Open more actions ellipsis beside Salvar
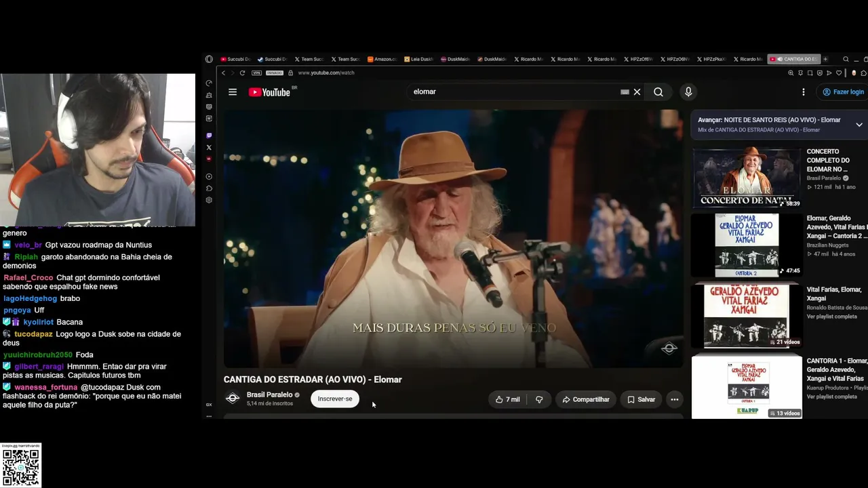868x488 pixels. tap(675, 400)
